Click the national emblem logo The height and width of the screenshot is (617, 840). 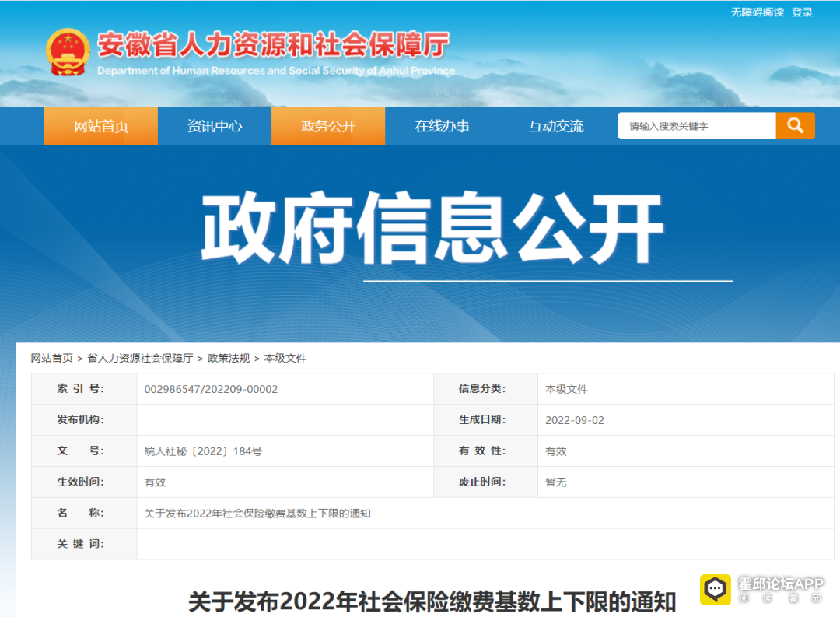(x=68, y=52)
